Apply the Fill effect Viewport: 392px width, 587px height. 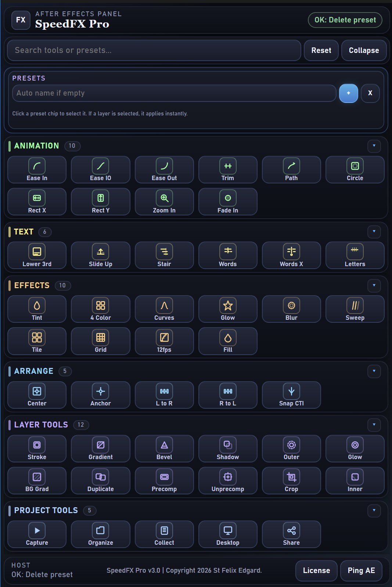coord(228,341)
